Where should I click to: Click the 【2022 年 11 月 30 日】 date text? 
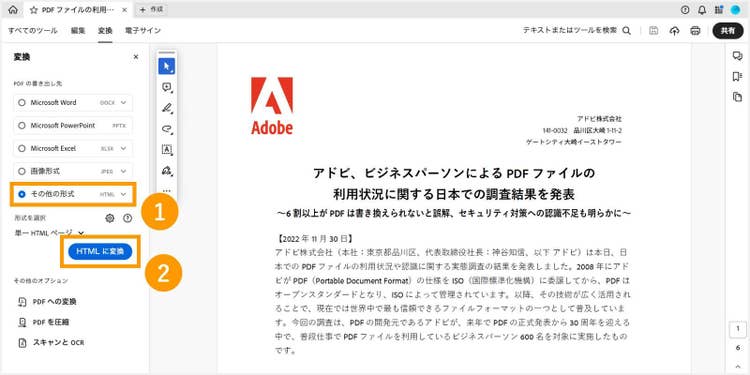(315, 238)
